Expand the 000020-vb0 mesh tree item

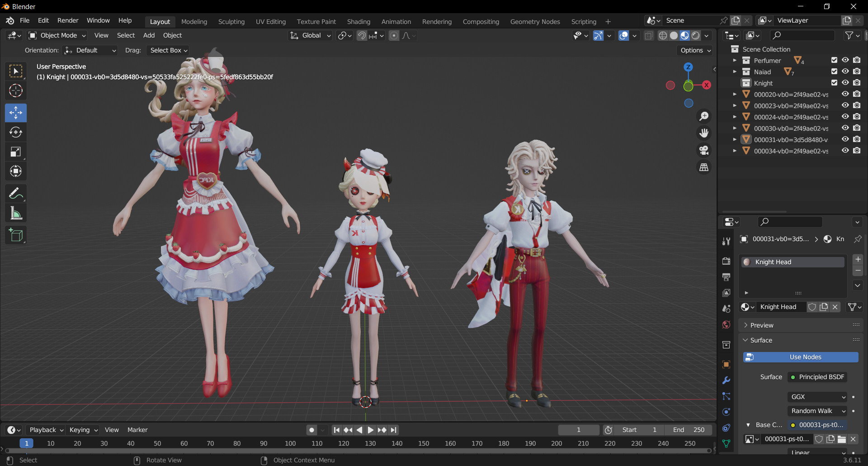point(735,94)
